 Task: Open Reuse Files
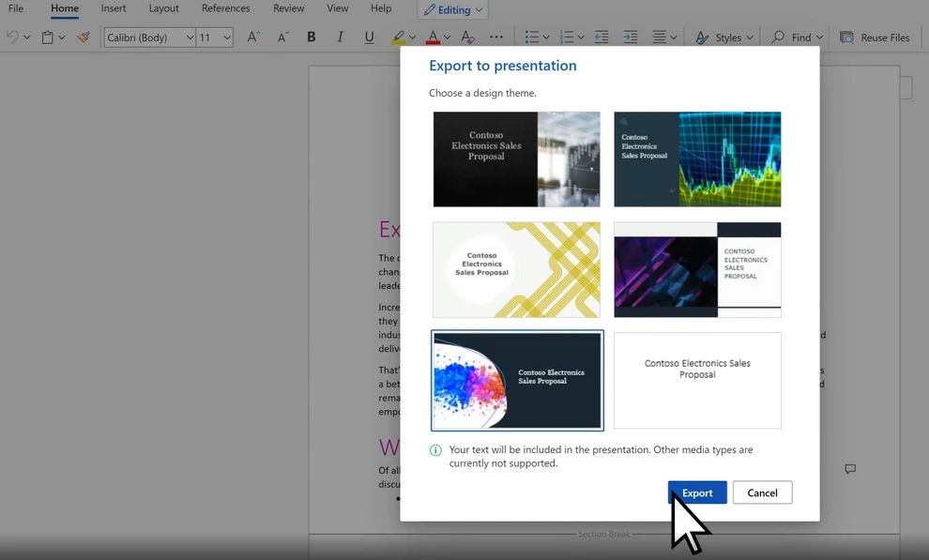pos(876,38)
